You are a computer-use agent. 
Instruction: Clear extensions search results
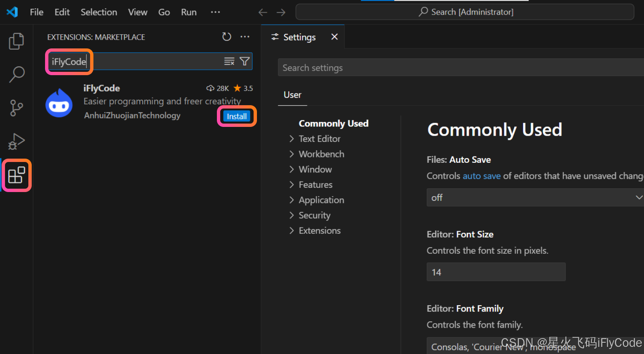(229, 61)
